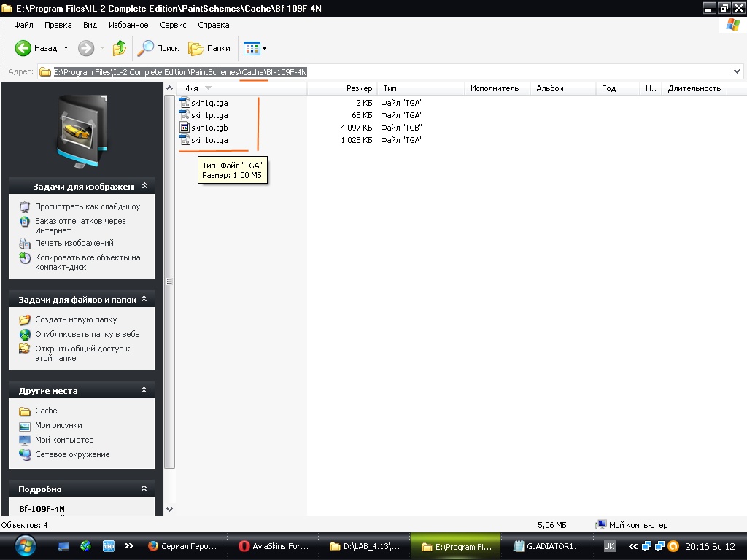Switch to Firefox Сериал Геро... taskbar window
Viewport: 747px width, 560px height.
(183, 546)
